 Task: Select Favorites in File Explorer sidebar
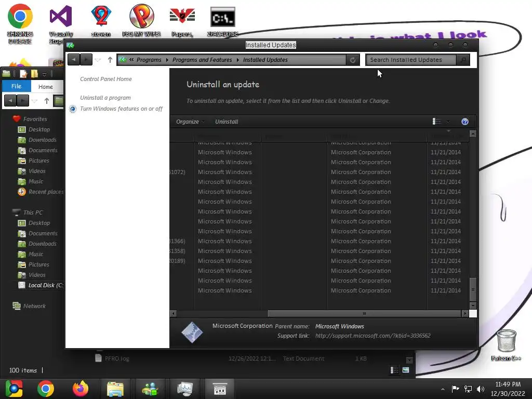(35, 119)
